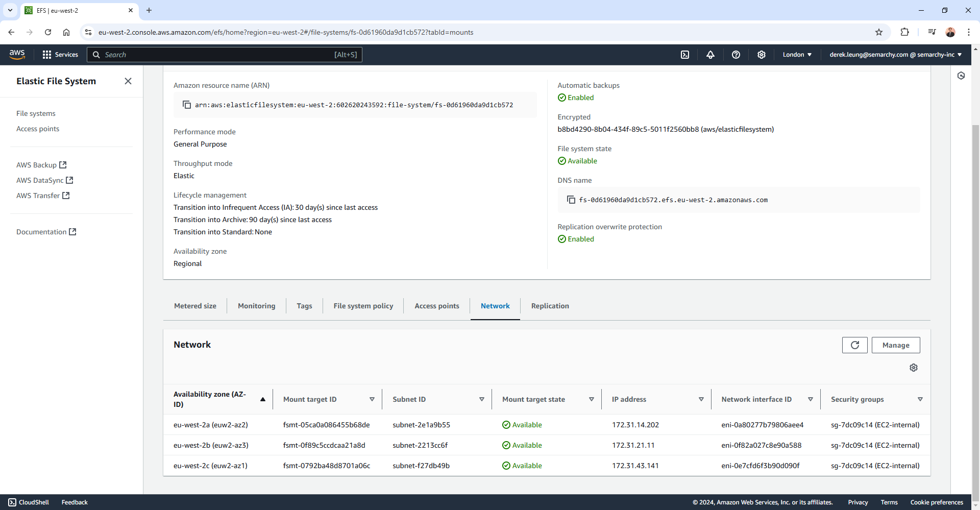
Task: Switch to the Metered size tab
Action: click(195, 306)
